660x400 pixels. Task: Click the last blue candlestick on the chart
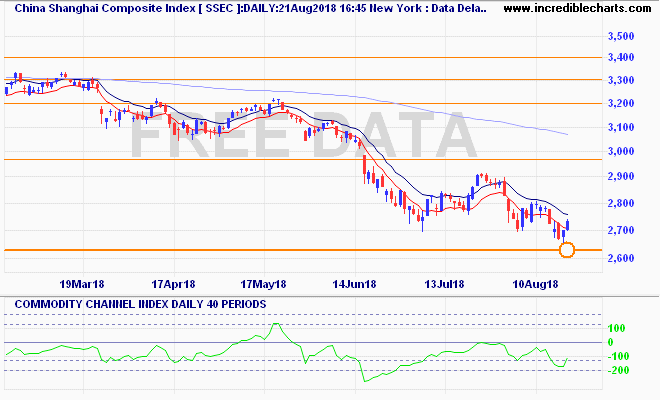pyautogui.click(x=567, y=225)
